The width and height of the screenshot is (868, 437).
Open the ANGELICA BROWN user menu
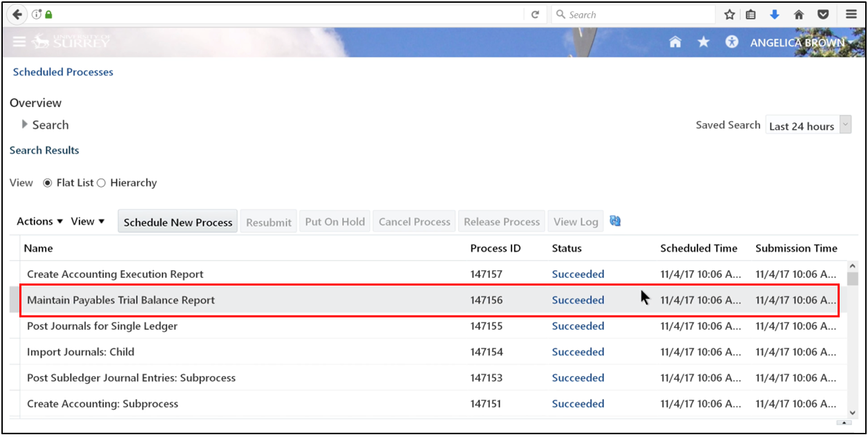click(x=798, y=42)
